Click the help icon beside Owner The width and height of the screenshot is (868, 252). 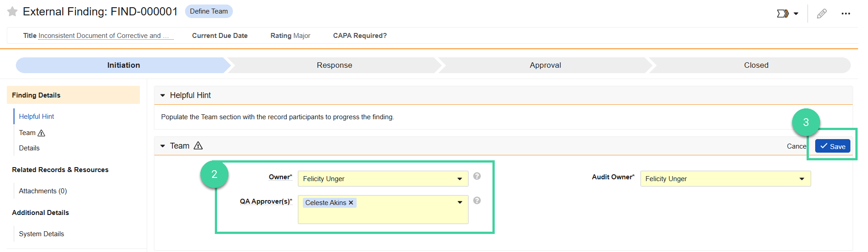coord(477,176)
